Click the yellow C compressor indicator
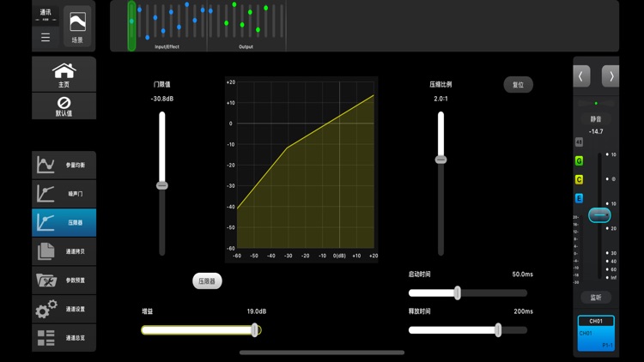Screen dimensions: 644x362 tap(579, 180)
